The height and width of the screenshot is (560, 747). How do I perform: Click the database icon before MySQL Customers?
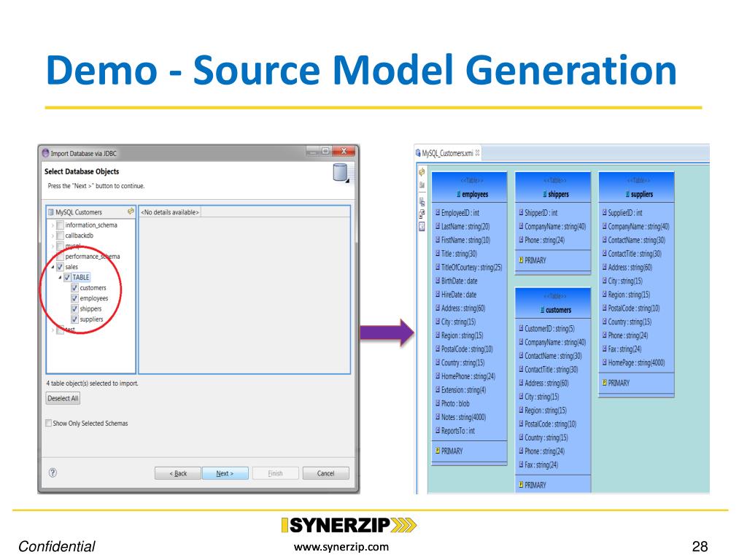51,212
